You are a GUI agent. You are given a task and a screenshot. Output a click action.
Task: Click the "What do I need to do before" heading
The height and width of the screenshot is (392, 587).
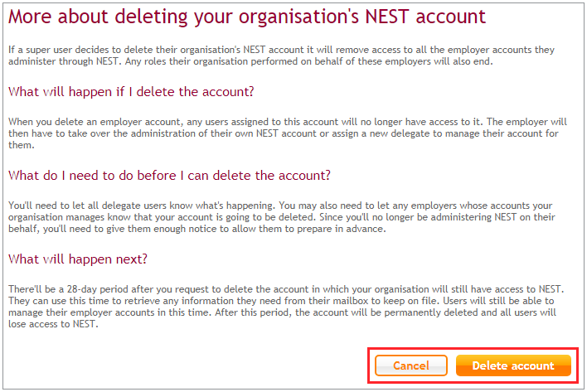click(x=169, y=175)
